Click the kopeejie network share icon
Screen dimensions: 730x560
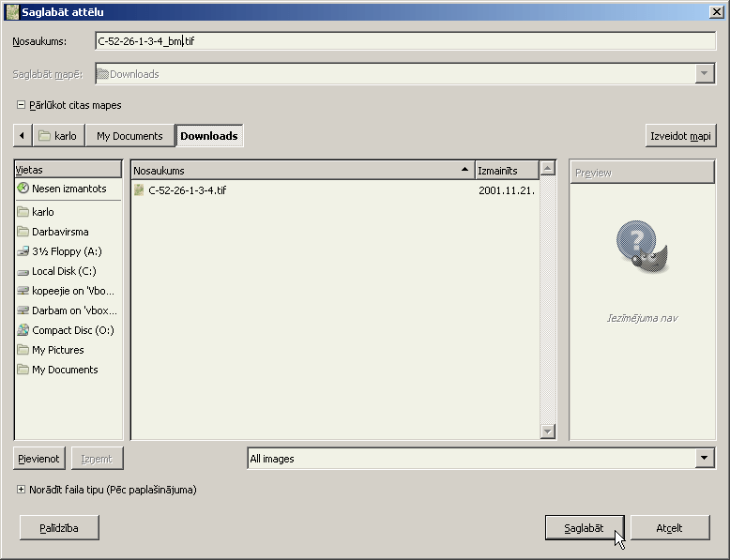(x=23, y=291)
